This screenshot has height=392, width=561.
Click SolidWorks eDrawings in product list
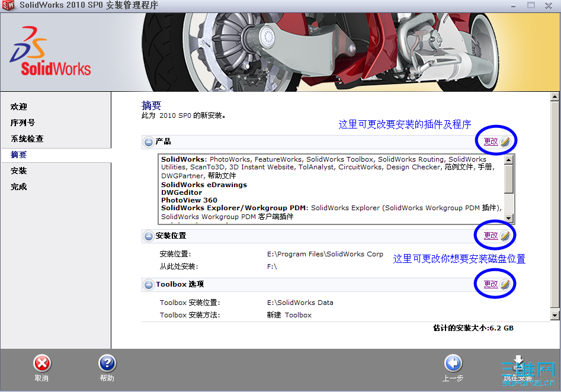click(x=204, y=185)
